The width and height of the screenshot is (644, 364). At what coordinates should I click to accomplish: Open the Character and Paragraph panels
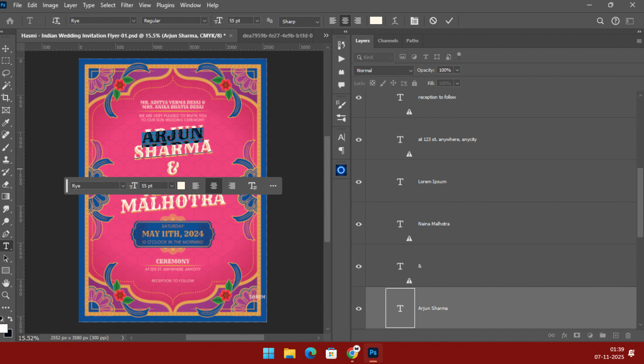414,21
